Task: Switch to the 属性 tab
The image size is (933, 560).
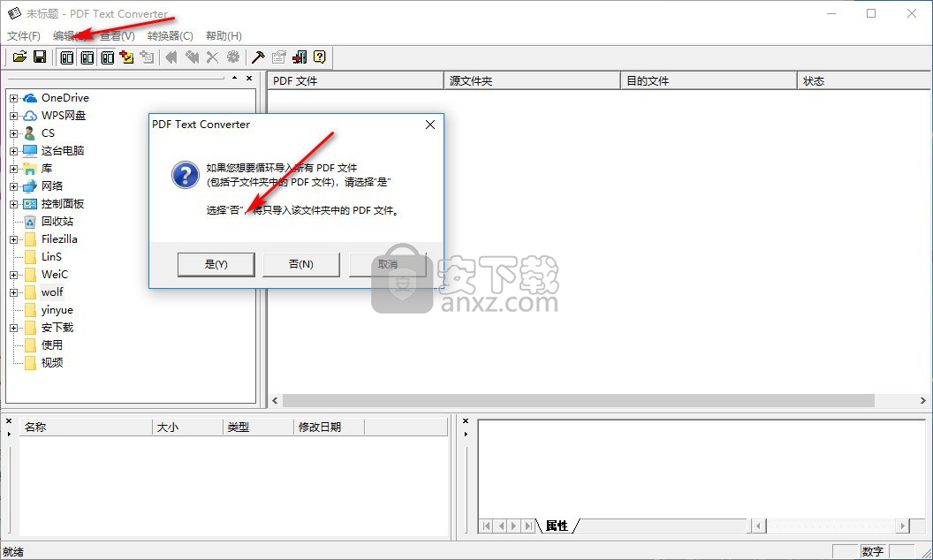Action: [x=557, y=526]
